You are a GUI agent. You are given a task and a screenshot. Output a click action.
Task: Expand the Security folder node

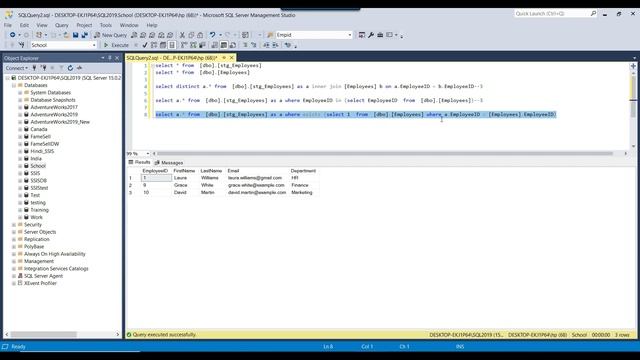(x=13, y=225)
